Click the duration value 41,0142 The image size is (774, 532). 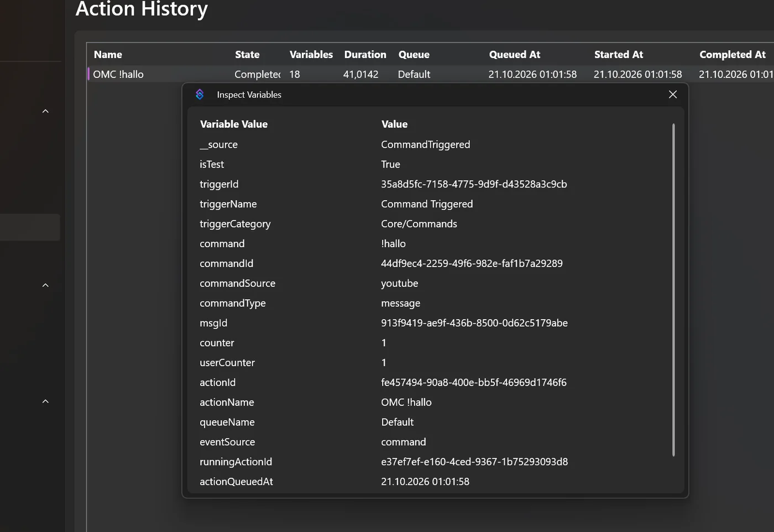point(360,75)
